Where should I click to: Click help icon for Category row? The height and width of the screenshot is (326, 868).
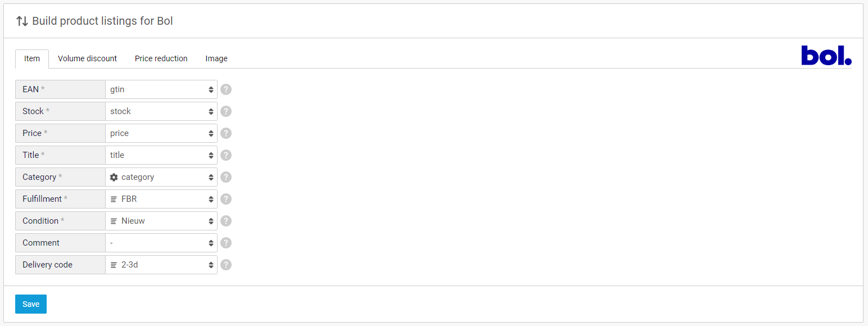(226, 177)
